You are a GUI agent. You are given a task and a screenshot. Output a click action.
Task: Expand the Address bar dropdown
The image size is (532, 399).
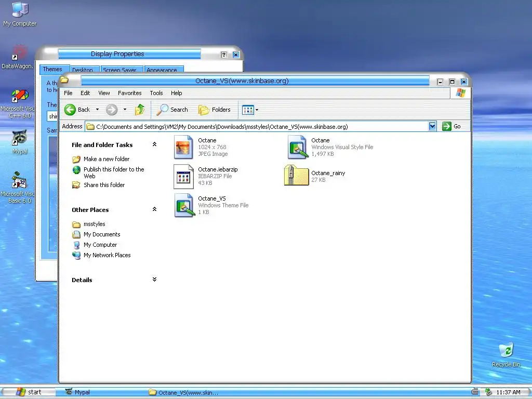[432, 127]
